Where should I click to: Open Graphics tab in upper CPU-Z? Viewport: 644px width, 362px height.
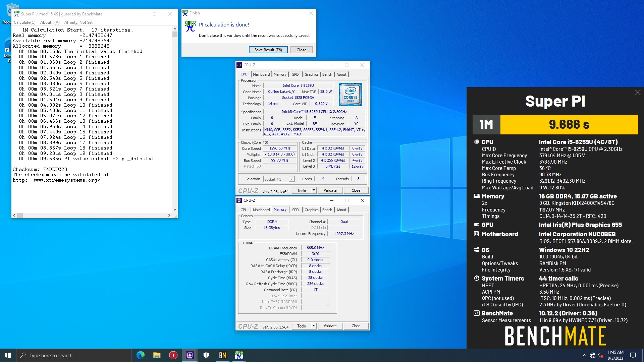point(311,74)
